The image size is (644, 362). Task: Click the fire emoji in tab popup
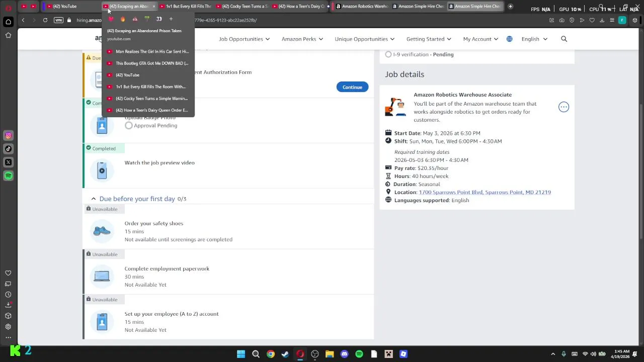123,19
